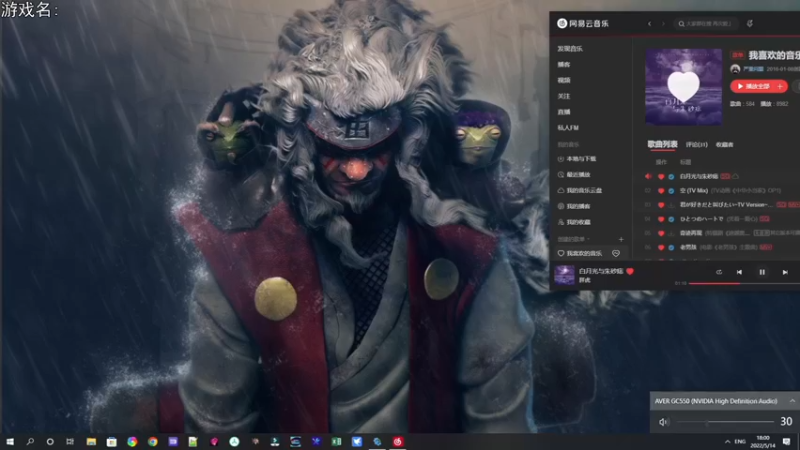Click the listen-to-identify icon beside search box

click(x=749, y=23)
